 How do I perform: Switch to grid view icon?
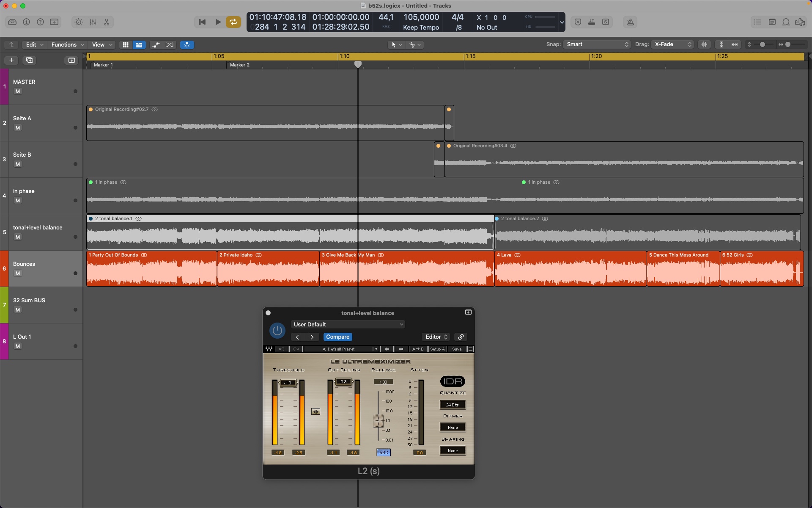(x=126, y=44)
